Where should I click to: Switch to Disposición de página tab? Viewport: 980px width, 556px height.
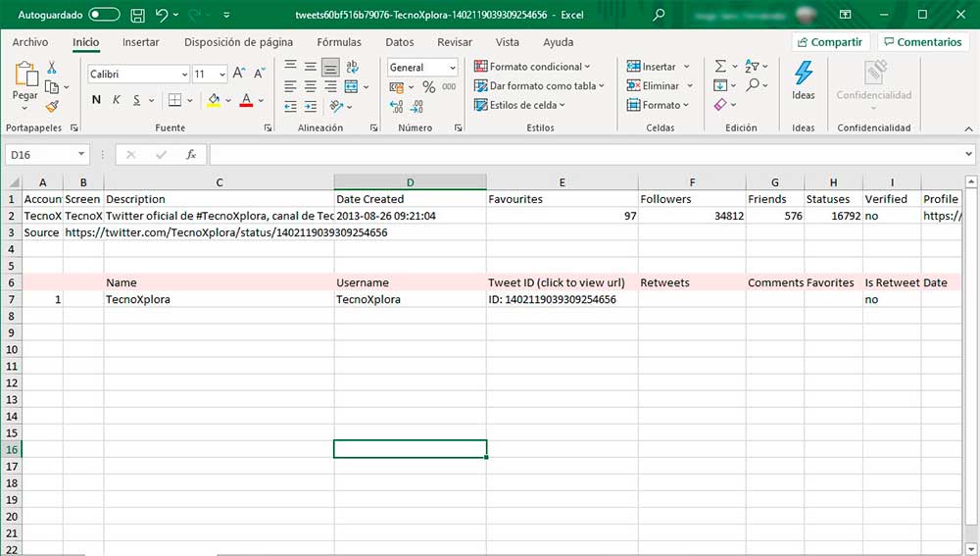pos(238,42)
